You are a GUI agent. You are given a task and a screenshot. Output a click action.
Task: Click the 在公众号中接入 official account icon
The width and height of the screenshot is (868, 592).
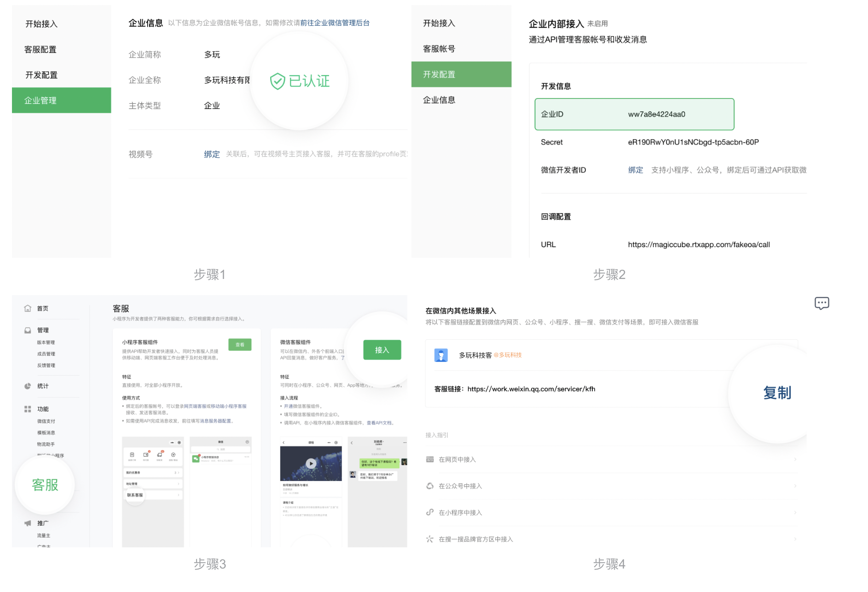430,486
